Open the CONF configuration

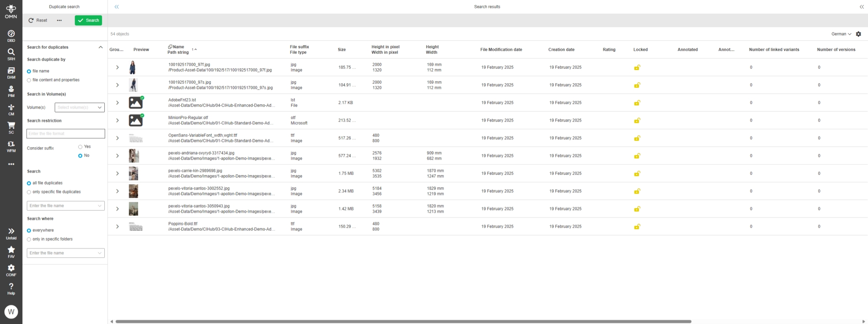point(11,270)
